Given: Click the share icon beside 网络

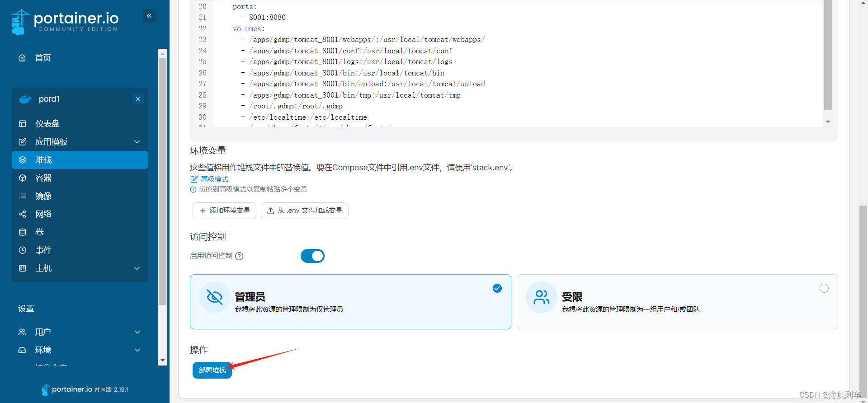Looking at the screenshot, I should (23, 214).
